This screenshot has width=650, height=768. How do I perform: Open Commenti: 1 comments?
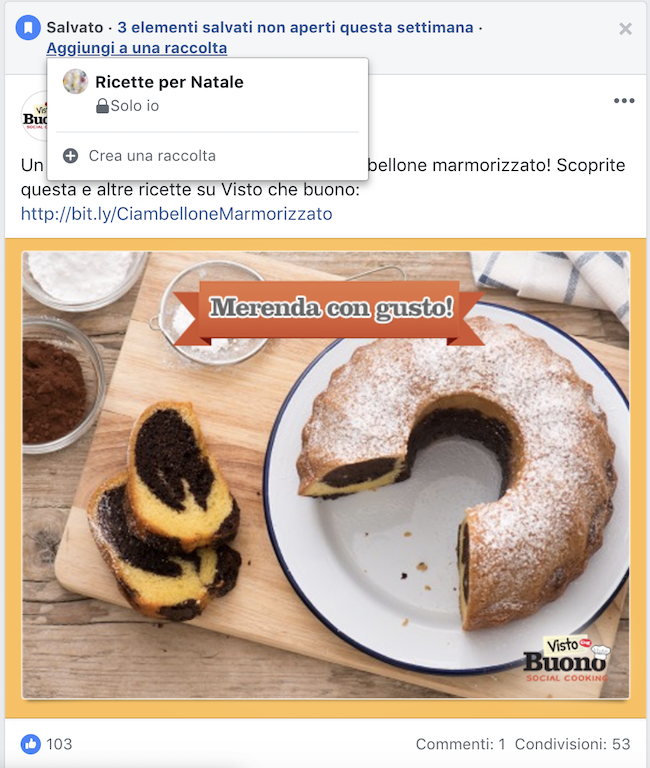click(x=460, y=744)
